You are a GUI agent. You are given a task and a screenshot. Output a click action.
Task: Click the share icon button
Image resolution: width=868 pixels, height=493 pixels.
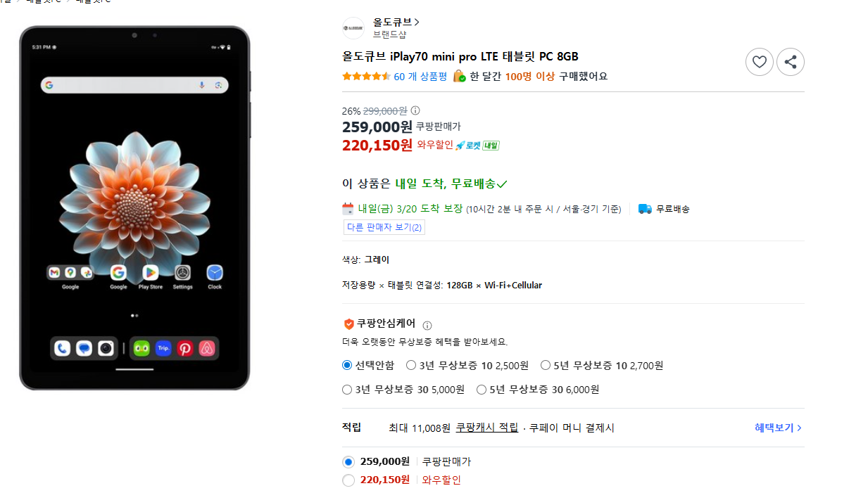coord(790,62)
